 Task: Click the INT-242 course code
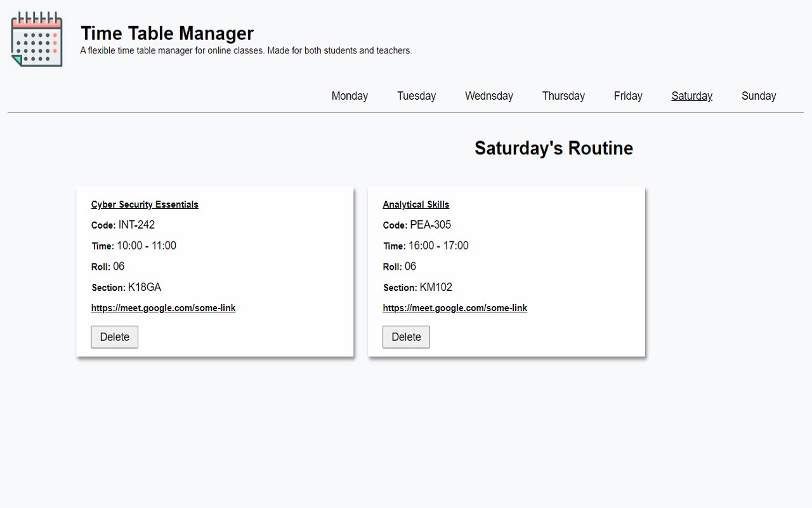[136, 225]
